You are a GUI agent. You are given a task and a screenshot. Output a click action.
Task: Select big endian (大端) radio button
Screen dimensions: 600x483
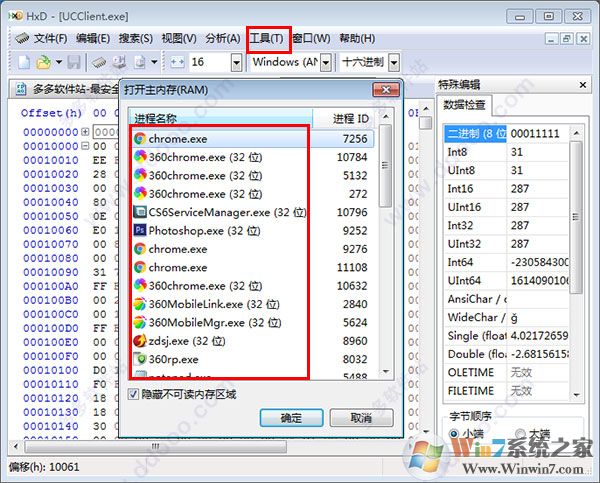[520, 434]
